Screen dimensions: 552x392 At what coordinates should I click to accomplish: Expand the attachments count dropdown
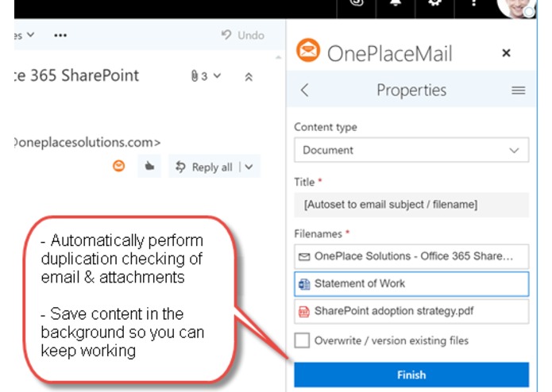(206, 75)
